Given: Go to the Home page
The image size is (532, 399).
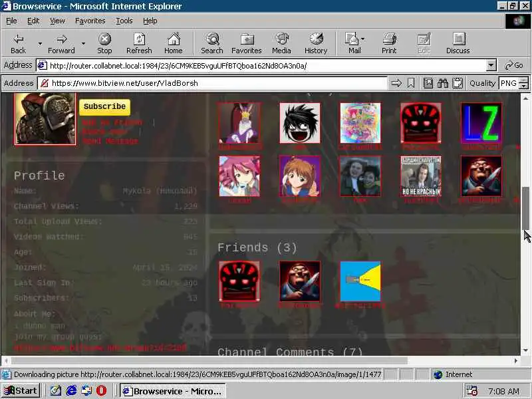Looking at the screenshot, I should pyautogui.click(x=174, y=44).
